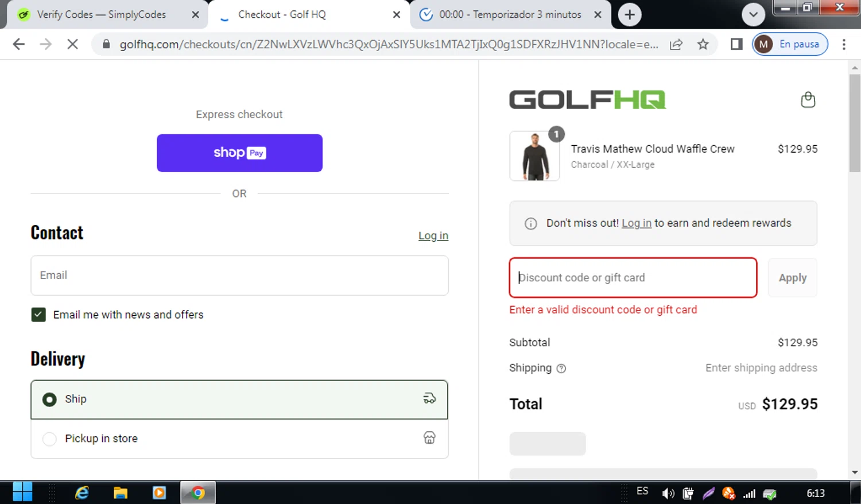Image resolution: width=861 pixels, height=504 pixels.
Task: Click the 6:13 taskbar clock
Action: tap(816, 493)
